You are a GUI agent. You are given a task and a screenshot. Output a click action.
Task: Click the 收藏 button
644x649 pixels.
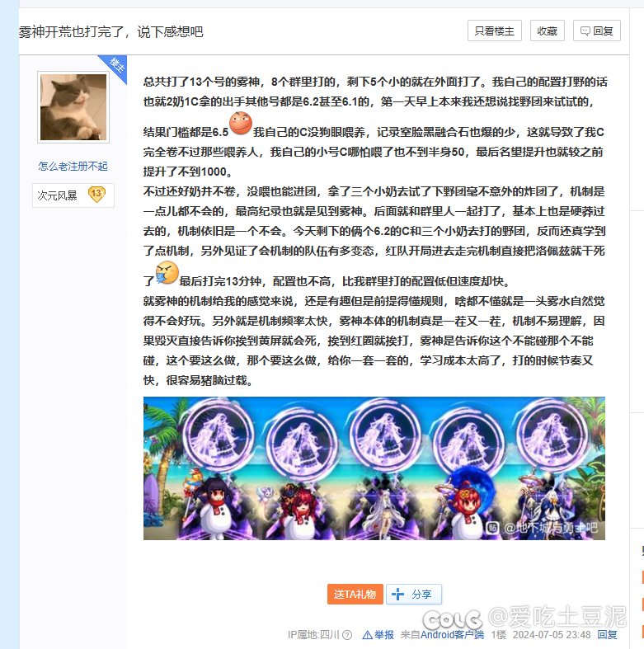pyautogui.click(x=548, y=31)
